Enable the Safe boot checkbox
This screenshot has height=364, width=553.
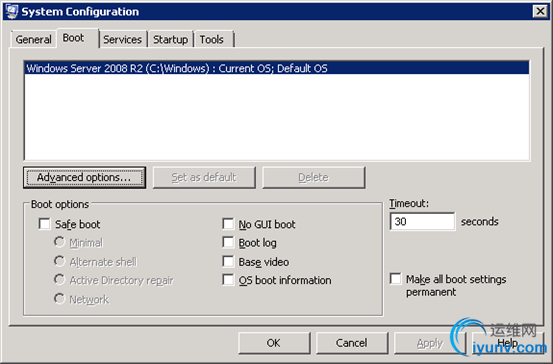[x=44, y=224]
